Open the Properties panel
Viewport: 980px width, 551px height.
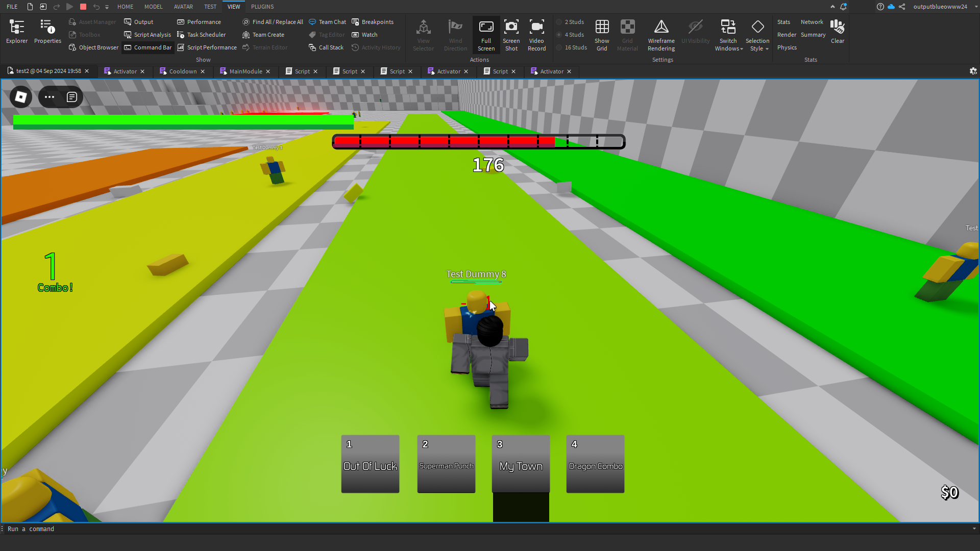47,32
